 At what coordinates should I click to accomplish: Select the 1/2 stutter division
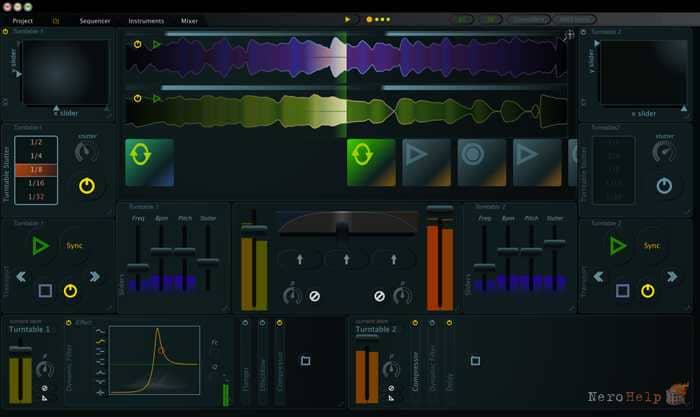(36, 142)
